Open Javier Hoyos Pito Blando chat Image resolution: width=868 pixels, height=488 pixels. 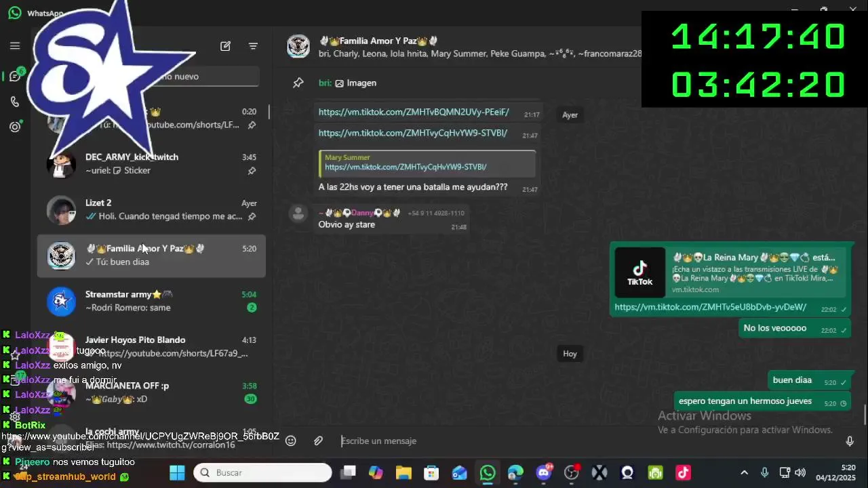(x=151, y=347)
